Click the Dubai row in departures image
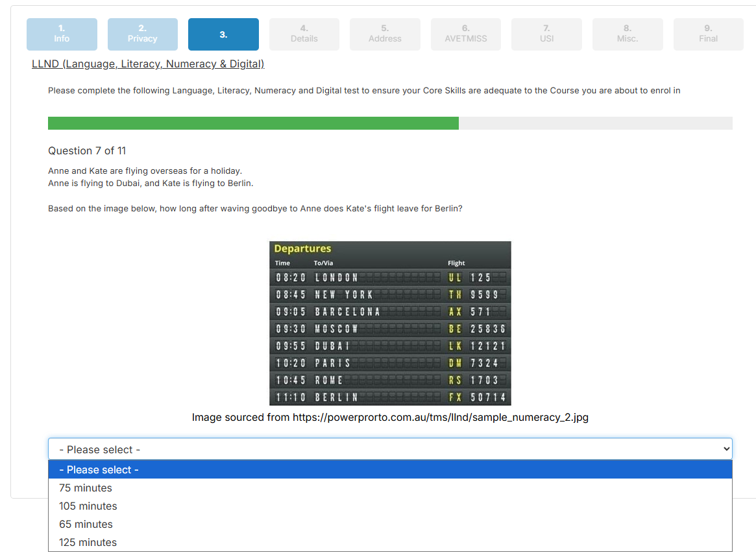 click(x=390, y=346)
